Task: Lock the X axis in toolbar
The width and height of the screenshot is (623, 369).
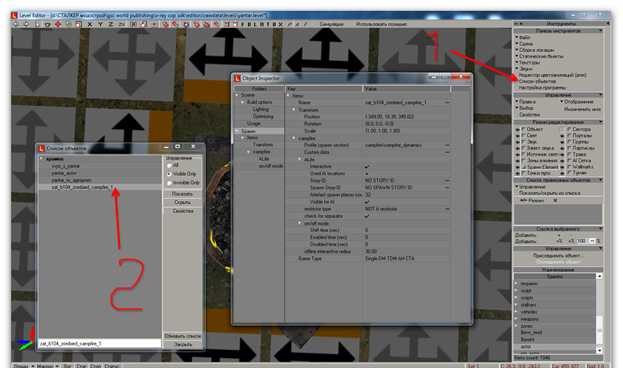Action: coord(90,24)
